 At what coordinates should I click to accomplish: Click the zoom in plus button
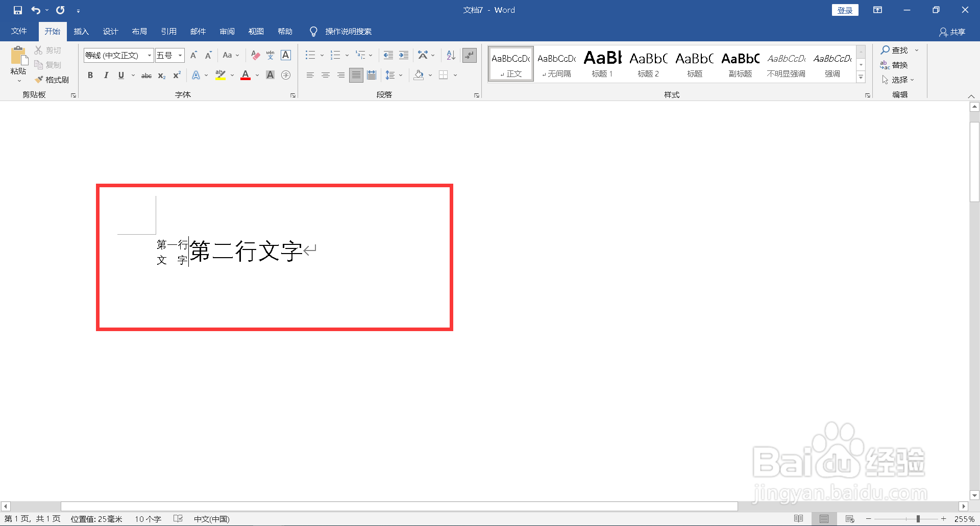point(944,519)
